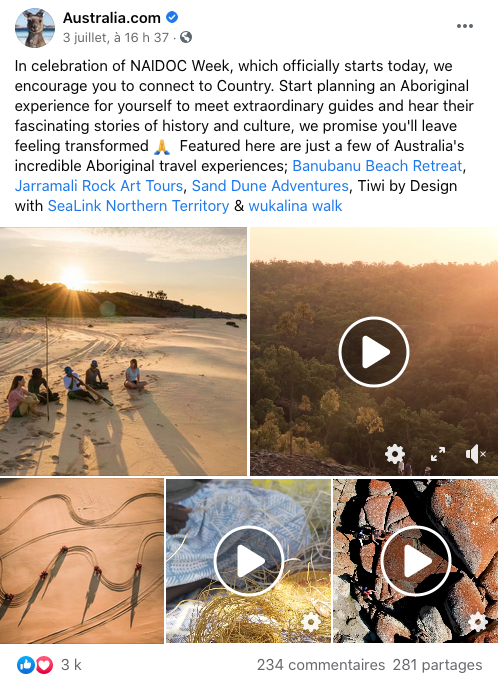Show the 234 commentaires
498x681 pixels.
tap(321, 665)
